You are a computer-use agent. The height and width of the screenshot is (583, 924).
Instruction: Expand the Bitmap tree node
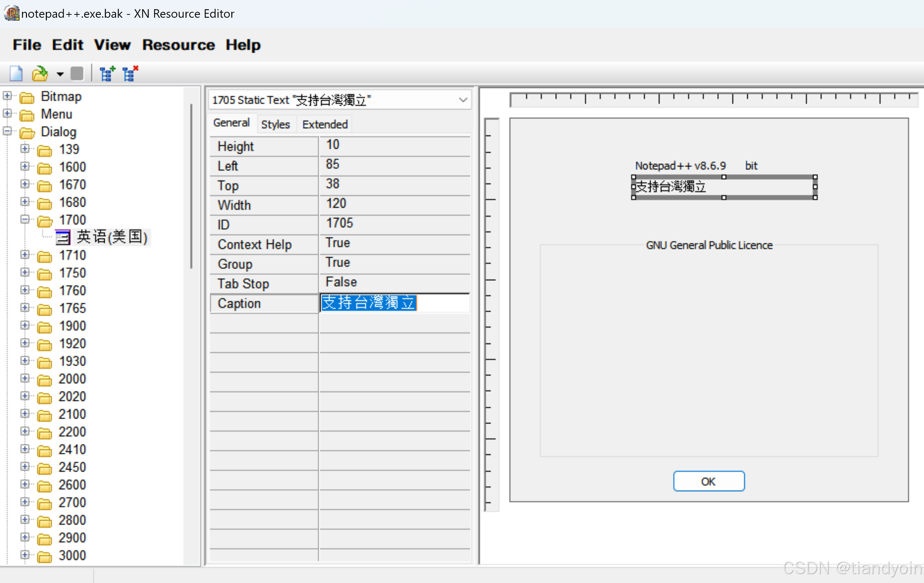click(7, 96)
